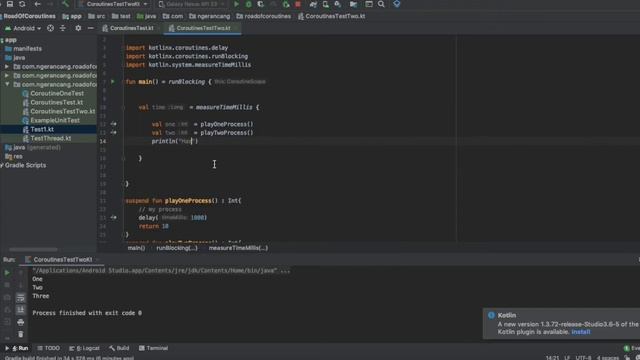640x360 pixels.
Task: Click the blue icon at toolbar's far right
Action: (397, 4)
